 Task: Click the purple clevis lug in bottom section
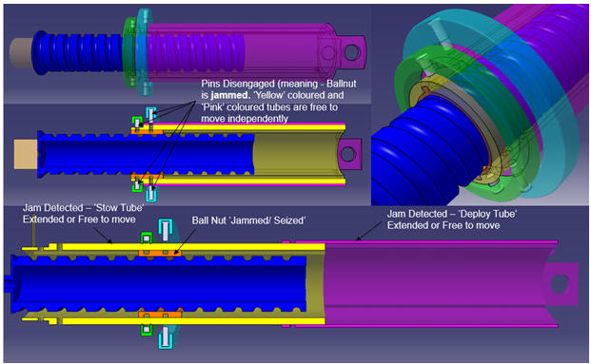pos(561,284)
